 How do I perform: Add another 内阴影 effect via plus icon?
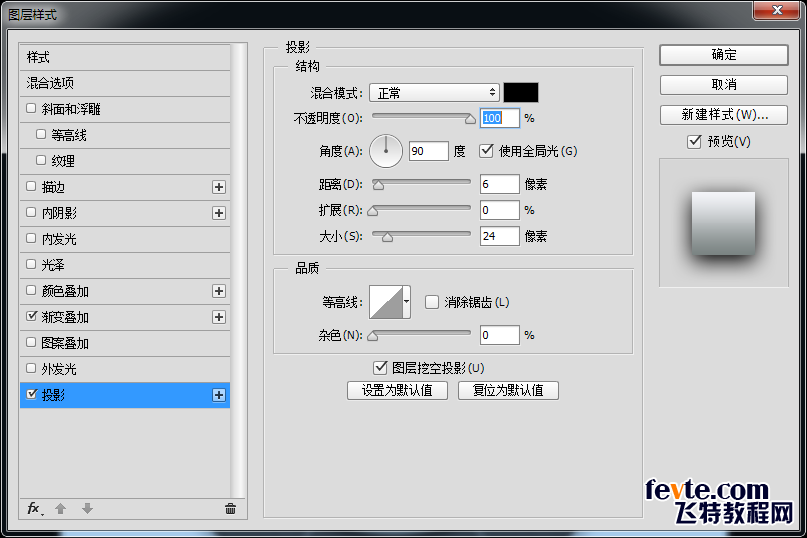[x=219, y=213]
